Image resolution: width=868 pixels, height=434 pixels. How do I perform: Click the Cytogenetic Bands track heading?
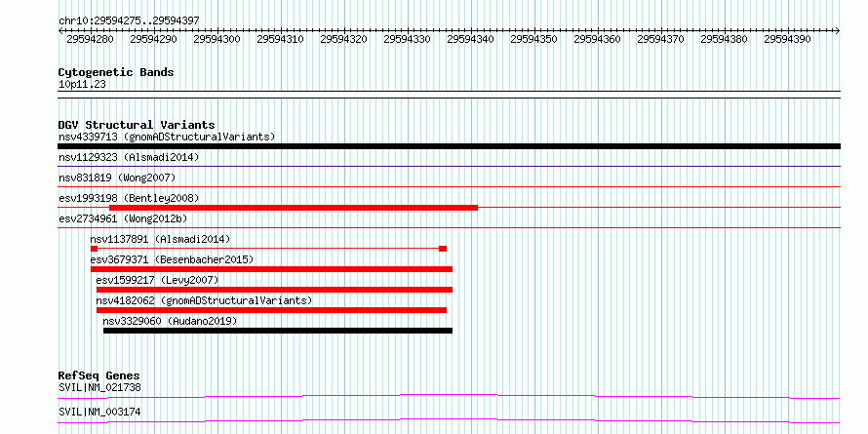(x=116, y=72)
